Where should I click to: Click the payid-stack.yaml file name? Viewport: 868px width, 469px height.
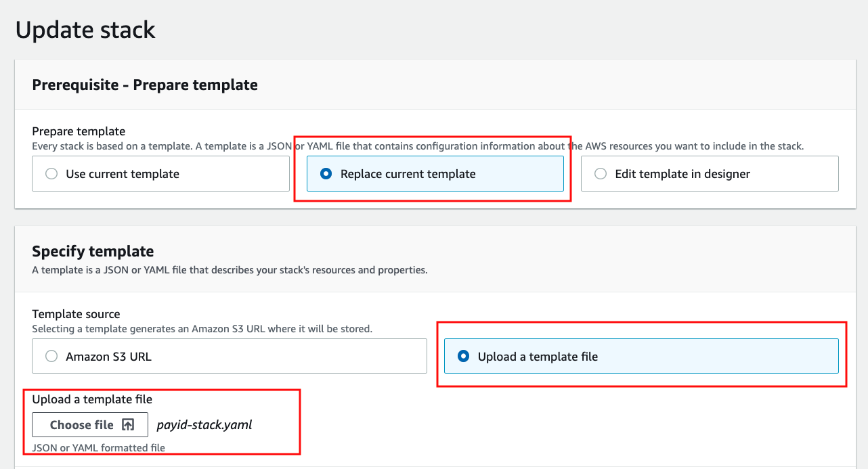point(204,425)
